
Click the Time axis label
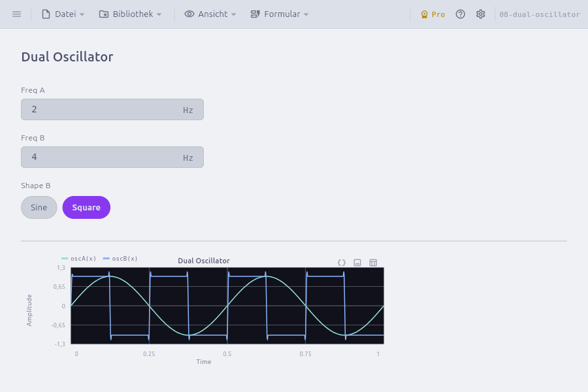point(204,361)
